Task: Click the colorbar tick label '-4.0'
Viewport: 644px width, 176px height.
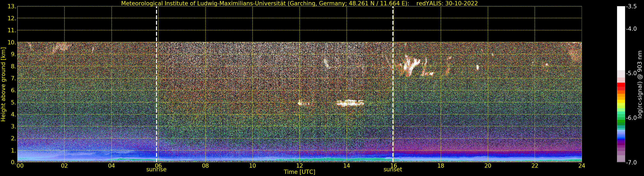Action: pos(631,29)
